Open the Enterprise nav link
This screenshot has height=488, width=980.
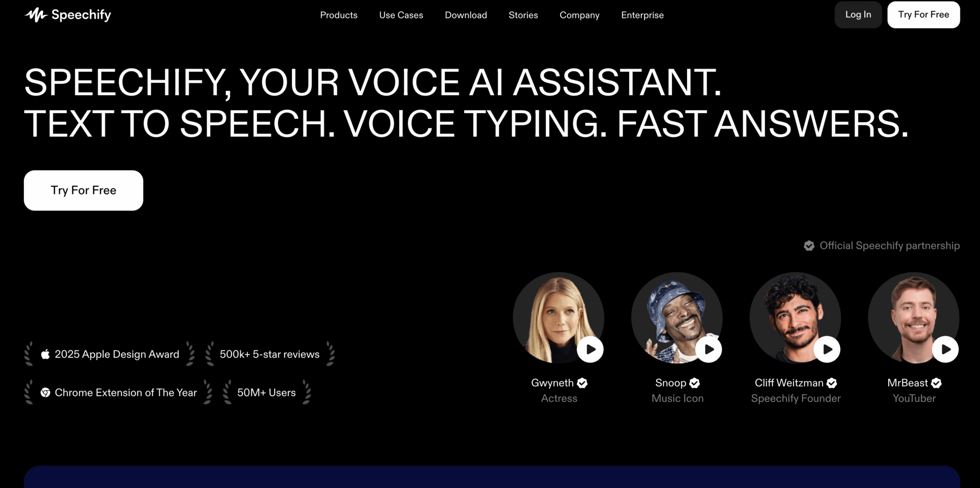[x=642, y=15]
